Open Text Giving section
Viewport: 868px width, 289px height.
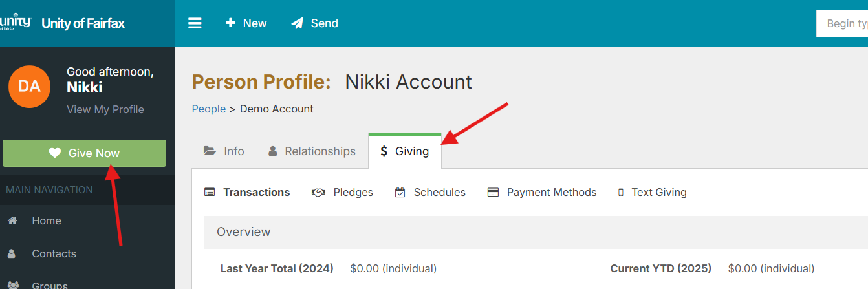652,192
